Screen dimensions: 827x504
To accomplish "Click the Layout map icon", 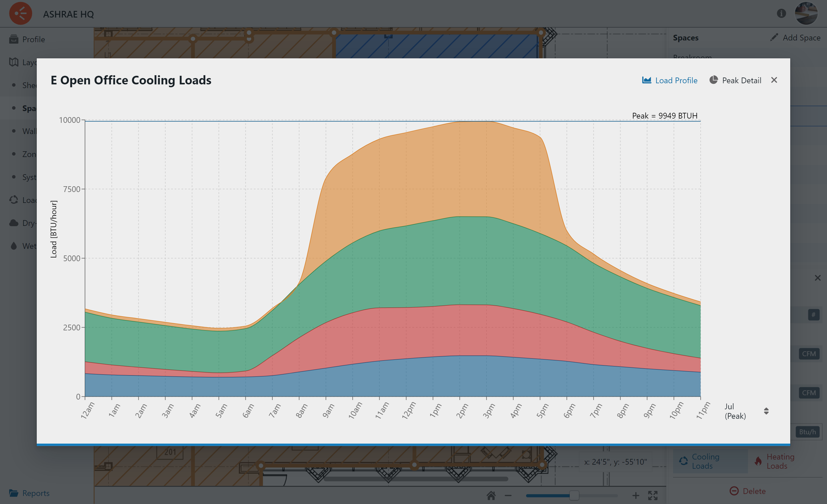I will coord(14,62).
